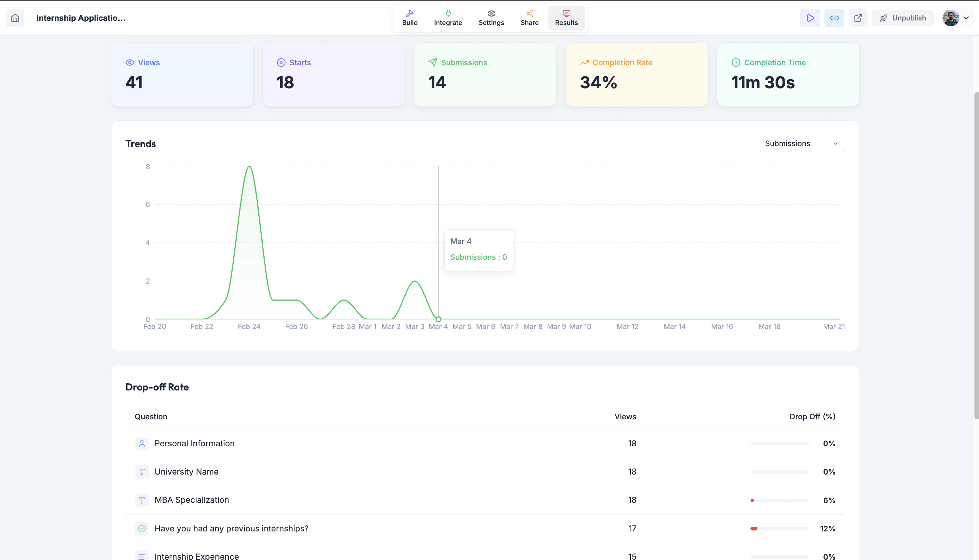
Task: Click the 12% drop-off progress bar
Action: point(779,529)
